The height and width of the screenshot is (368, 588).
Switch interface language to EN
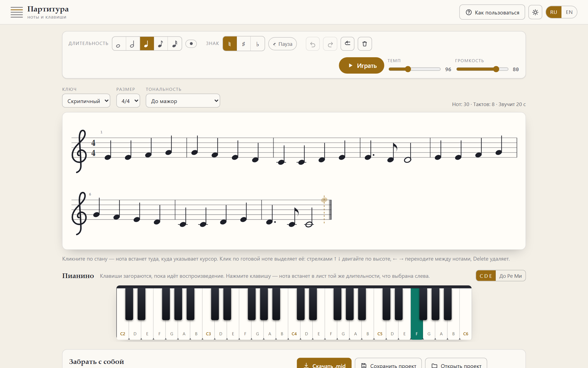click(x=569, y=12)
